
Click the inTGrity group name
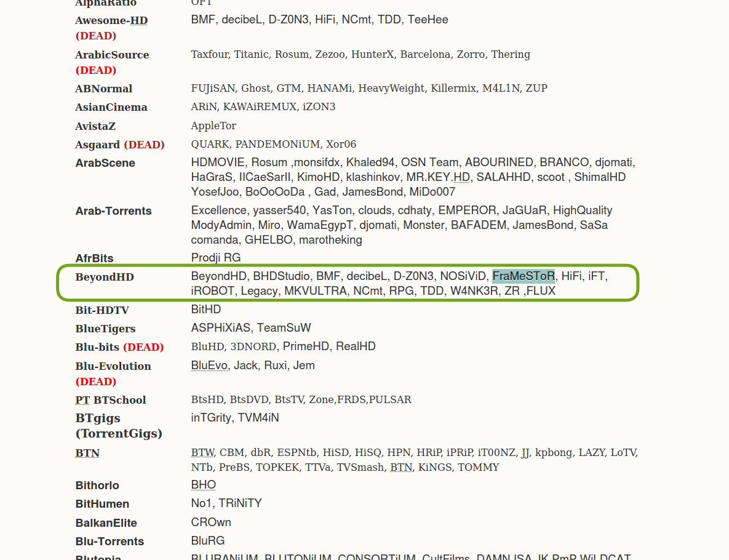[x=211, y=418]
